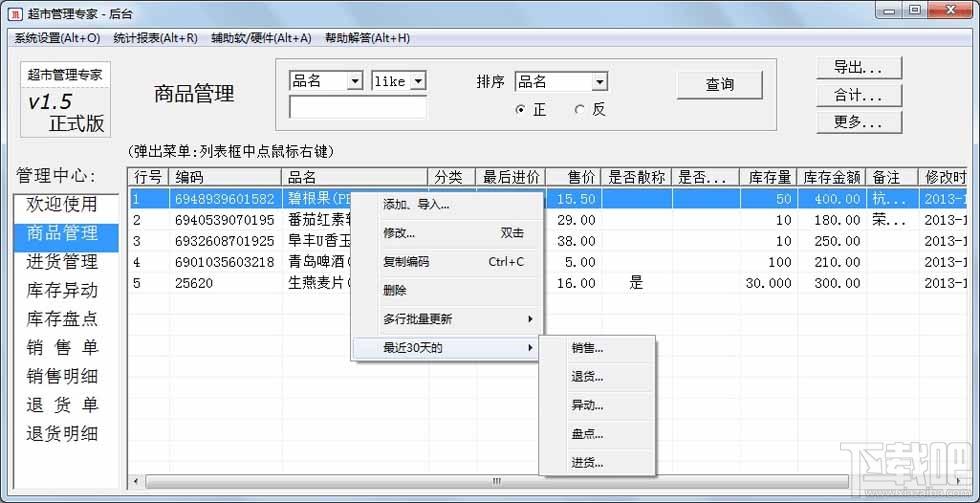The image size is (980, 503).
Task: Open 统计报表 menu
Action: [156, 38]
